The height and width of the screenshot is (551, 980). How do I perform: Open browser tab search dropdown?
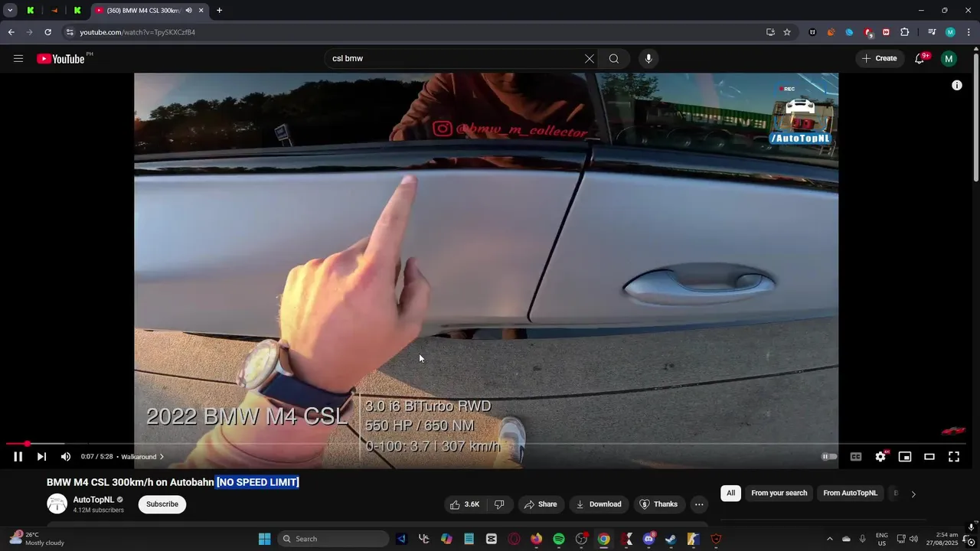(x=10, y=11)
